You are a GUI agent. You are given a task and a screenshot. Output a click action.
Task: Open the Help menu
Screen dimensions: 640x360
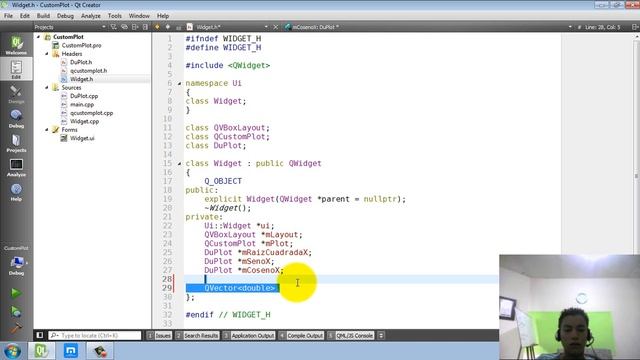[x=163, y=16]
